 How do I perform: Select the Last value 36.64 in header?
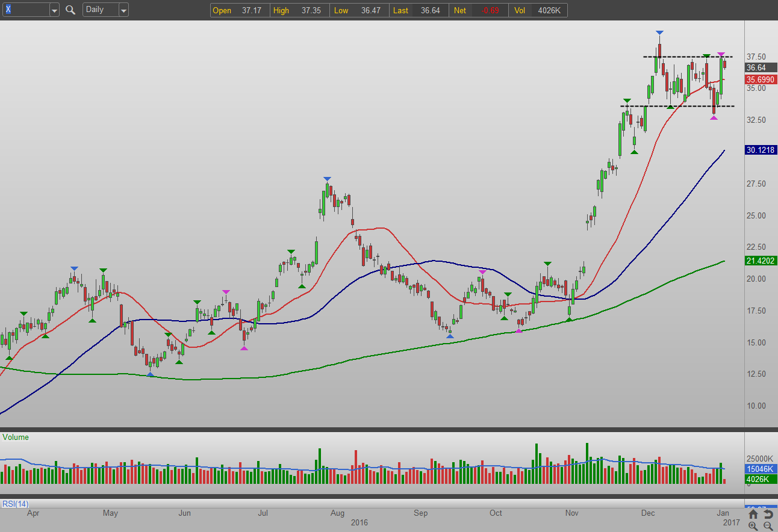tap(430, 10)
